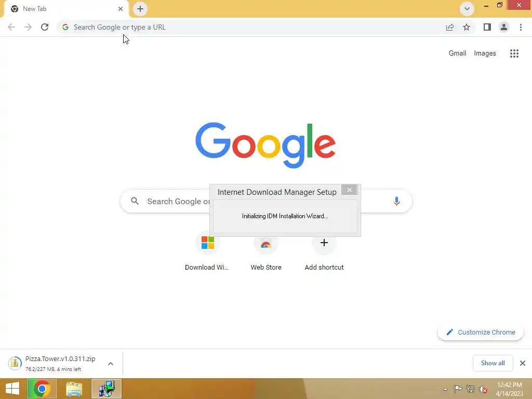Click magnifier icon in Google search box

(135, 201)
